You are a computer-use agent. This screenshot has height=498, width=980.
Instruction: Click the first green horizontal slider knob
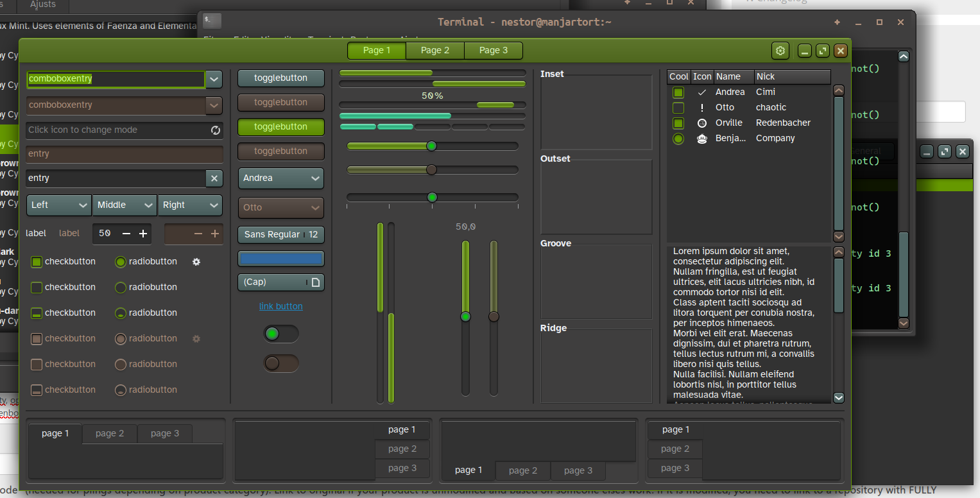[432, 146]
